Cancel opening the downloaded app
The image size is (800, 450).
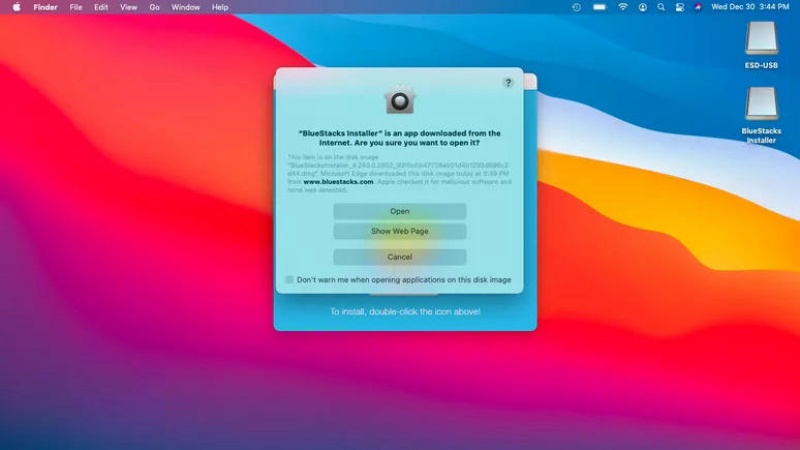click(x=399, y=257)
